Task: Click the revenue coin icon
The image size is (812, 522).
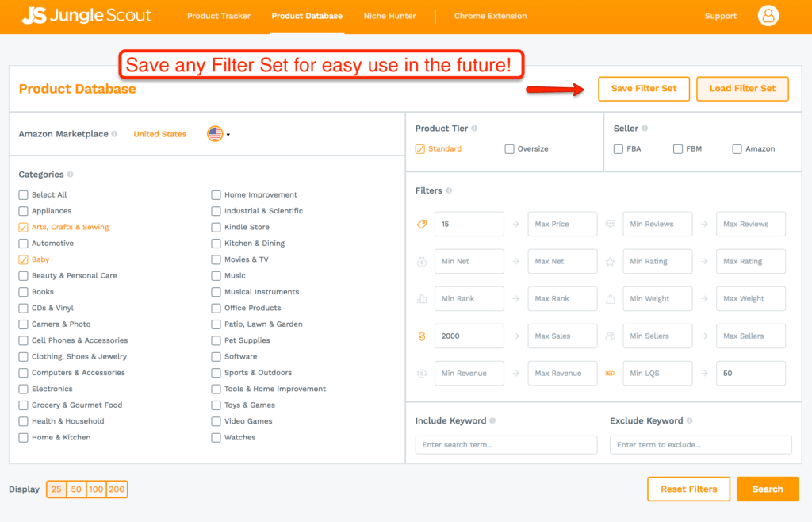Action: coord(422,374)
